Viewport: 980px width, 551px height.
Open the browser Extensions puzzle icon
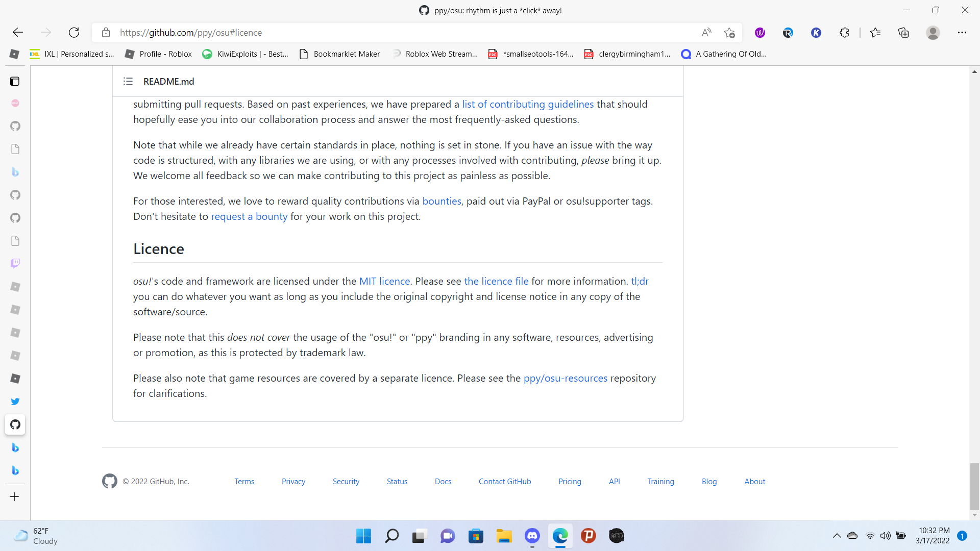[x=844, y=33]
